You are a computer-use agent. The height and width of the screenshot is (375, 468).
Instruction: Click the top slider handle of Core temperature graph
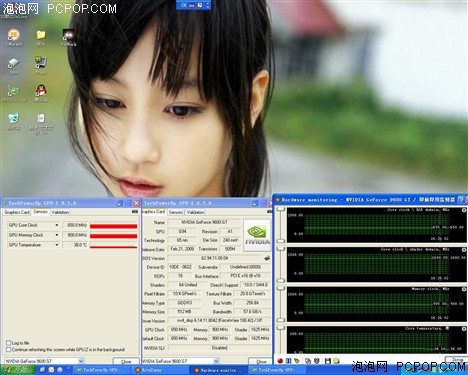click(281, 328)
